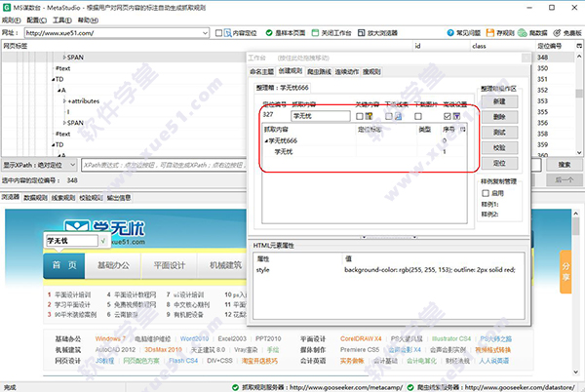
Task: Click the 爬数据 crawl icon
Action: pos(523,33)
